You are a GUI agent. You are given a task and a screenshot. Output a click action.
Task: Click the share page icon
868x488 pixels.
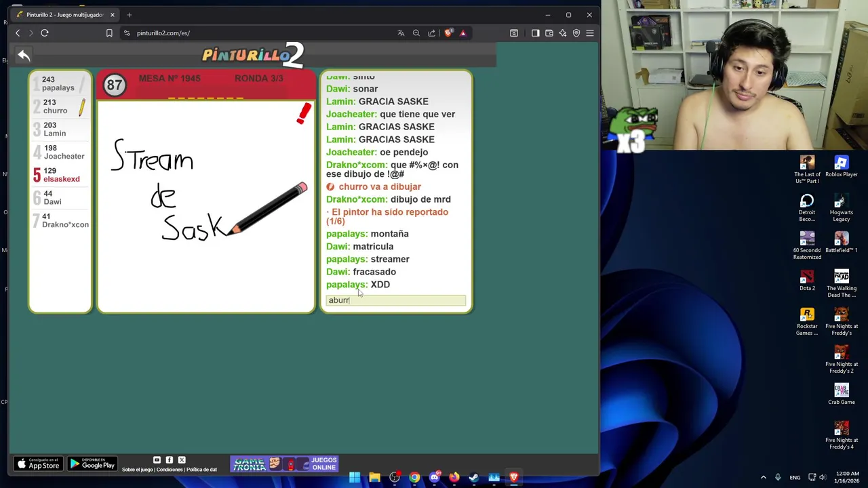(431, 33)
